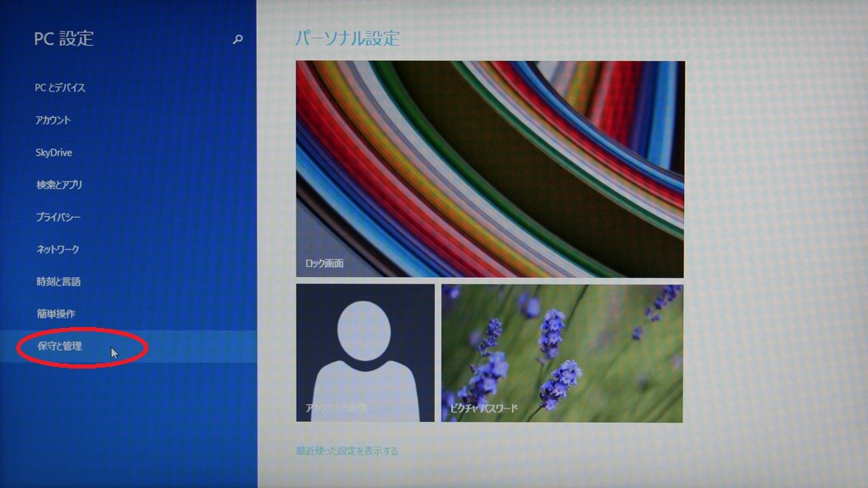
Task: Open PC とデバイス settings
Action: coord(60,87)
